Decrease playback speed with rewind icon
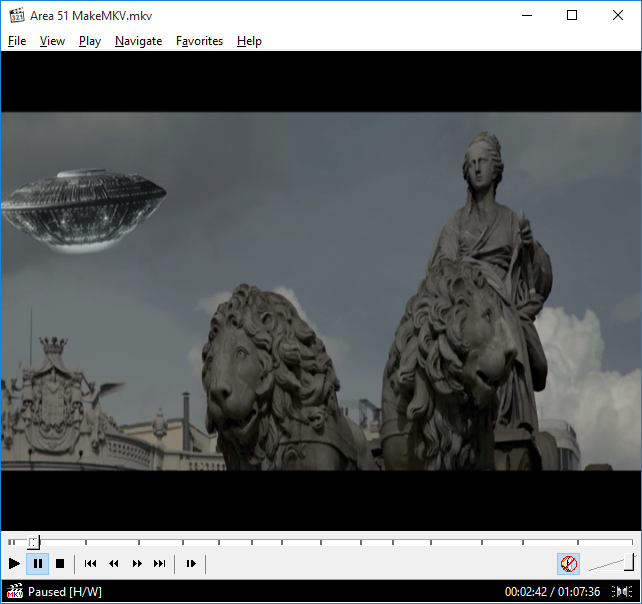 coord(114,563)
